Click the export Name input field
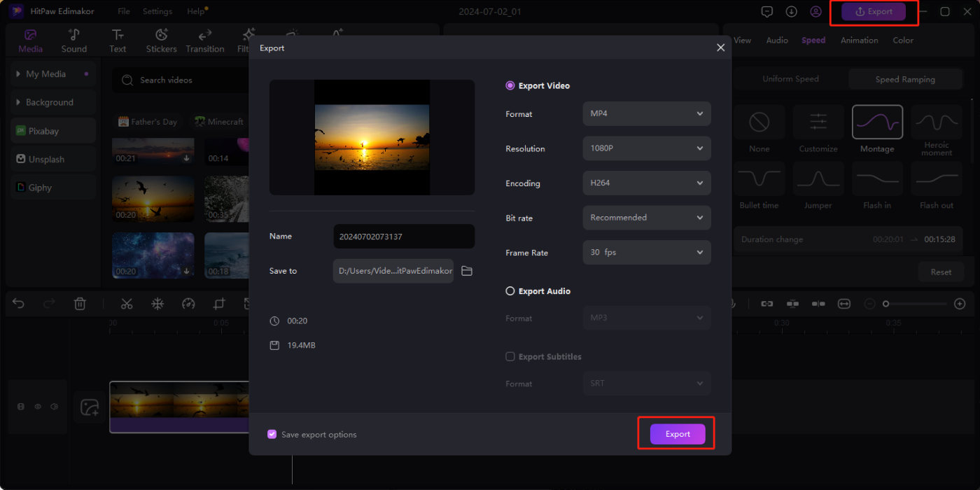 [x=404, y=237]
